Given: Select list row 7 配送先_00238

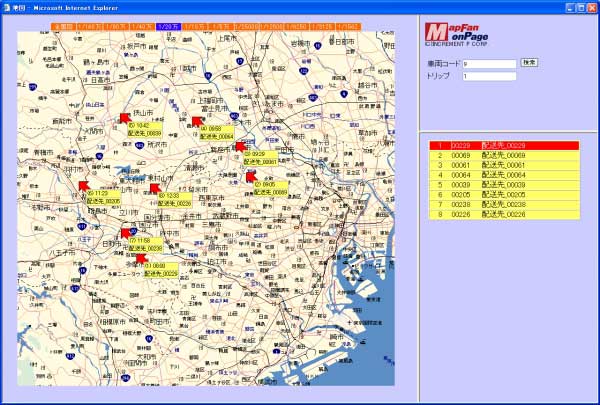Looking at the screenshot, I should (504, 205).
